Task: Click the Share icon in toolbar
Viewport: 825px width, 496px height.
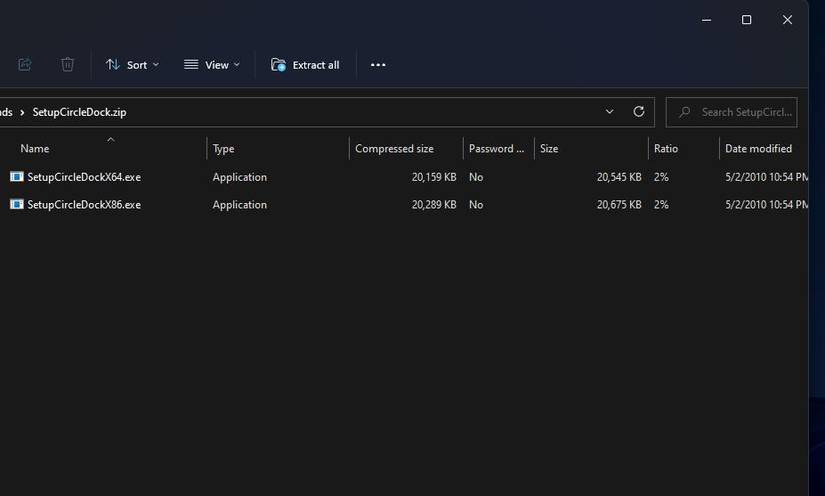Action: pyautogui.click(x=25, y=65)
